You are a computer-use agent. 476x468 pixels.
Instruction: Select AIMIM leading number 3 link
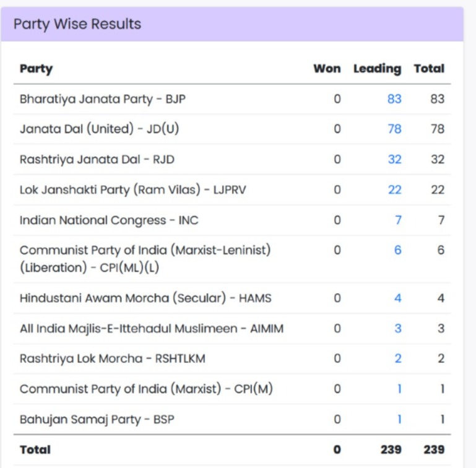[x=398, y=329]
